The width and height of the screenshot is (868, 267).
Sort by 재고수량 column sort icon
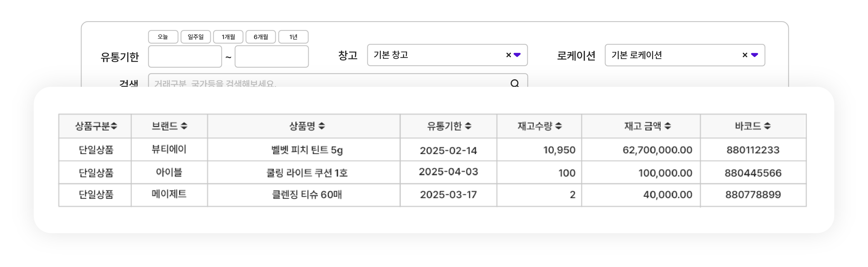coord(558,126)
